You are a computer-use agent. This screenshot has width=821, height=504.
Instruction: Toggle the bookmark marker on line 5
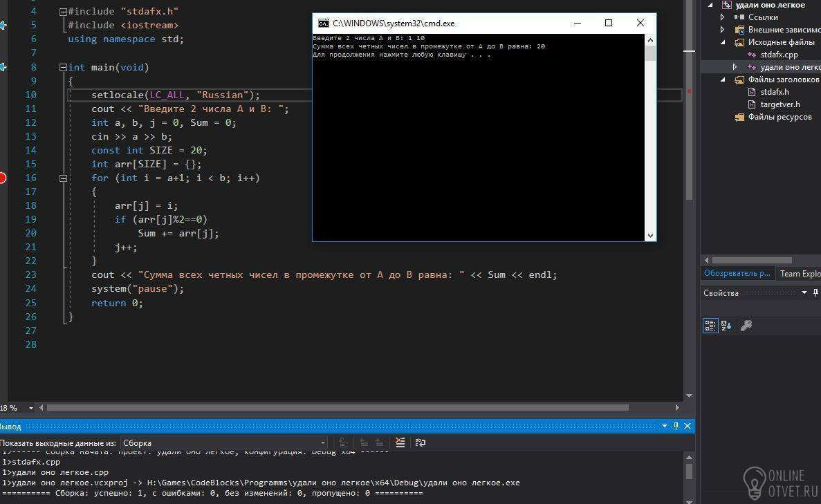[x=3, y=25]
